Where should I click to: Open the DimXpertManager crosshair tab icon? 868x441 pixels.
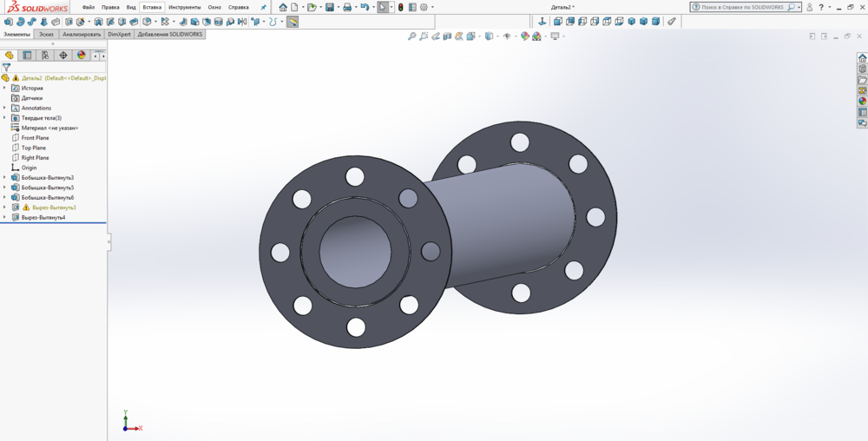[x=63, y=55]
